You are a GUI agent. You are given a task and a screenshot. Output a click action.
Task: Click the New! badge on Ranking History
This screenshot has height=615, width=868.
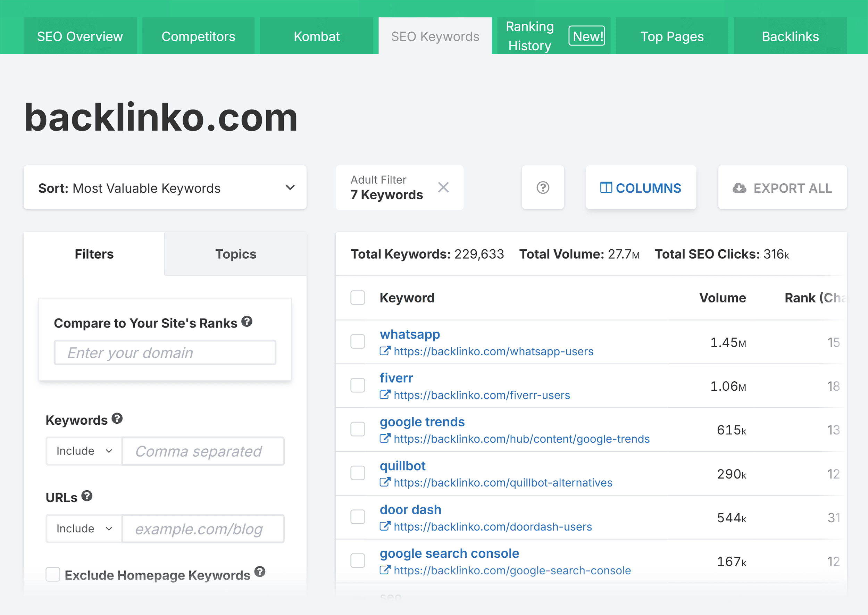click(587, 36)
